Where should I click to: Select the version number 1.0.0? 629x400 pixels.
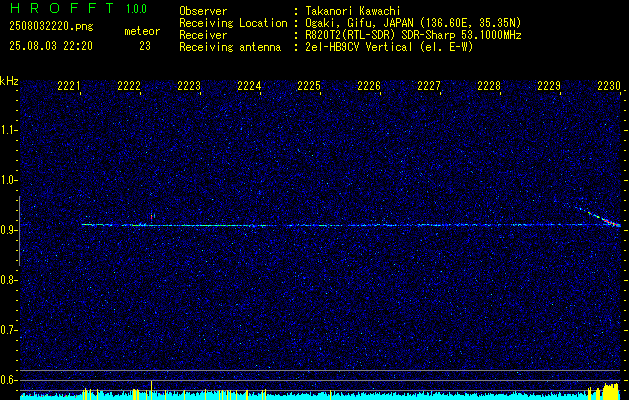pyautogui.click(x=136, y=8)
